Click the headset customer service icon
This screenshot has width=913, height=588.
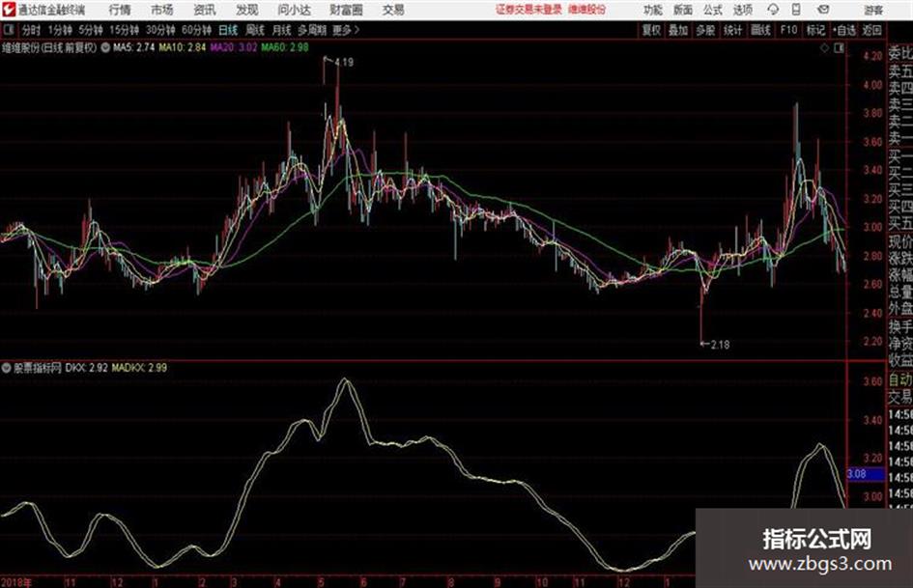(773, 10)
